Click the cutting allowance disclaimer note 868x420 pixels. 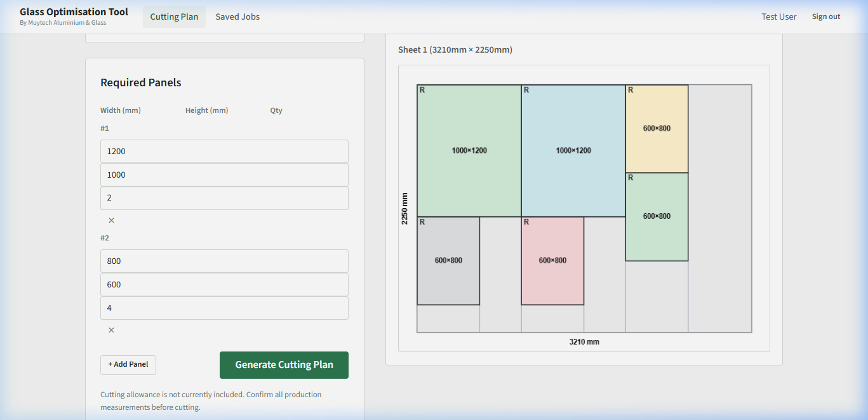point(211,401)
